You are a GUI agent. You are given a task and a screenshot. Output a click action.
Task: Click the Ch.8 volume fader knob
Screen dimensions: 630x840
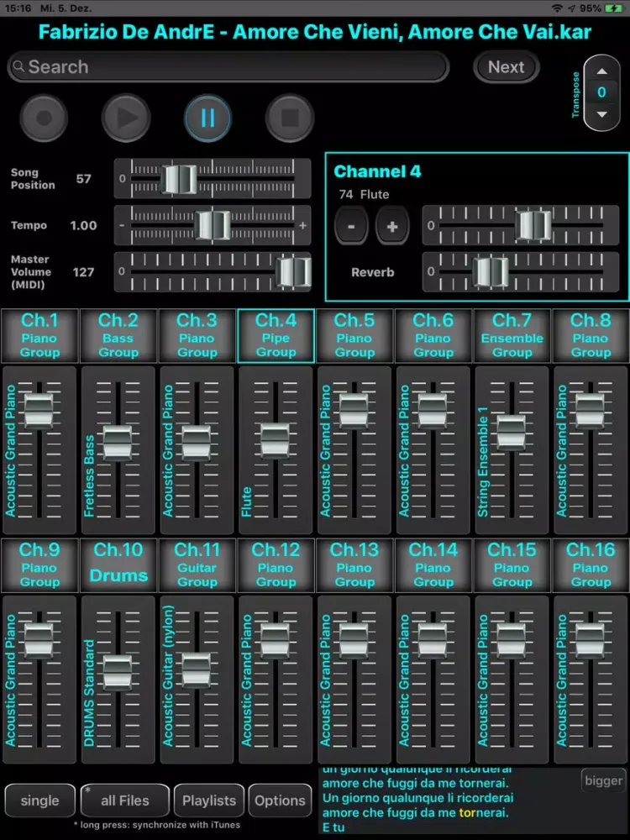point(590,411)
